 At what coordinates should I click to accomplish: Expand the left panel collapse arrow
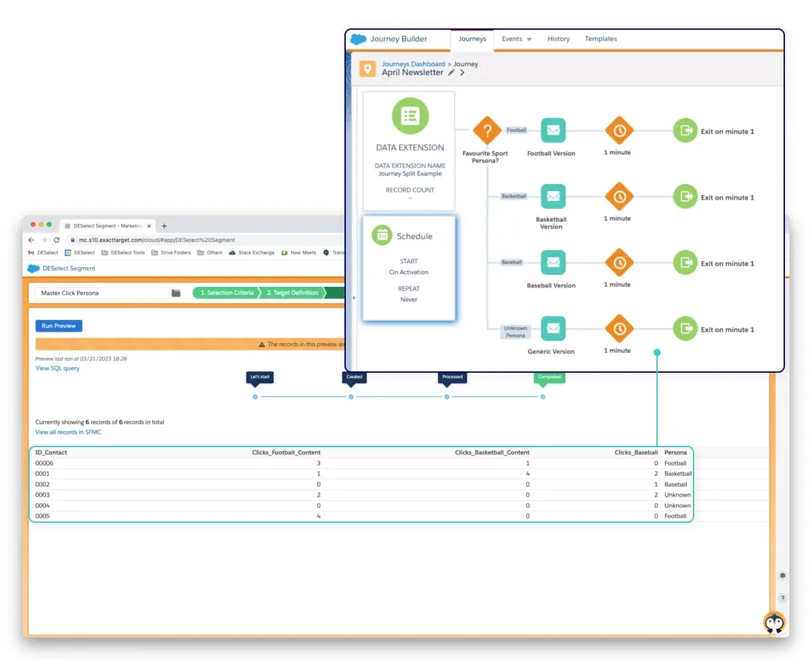pos(354,297)
